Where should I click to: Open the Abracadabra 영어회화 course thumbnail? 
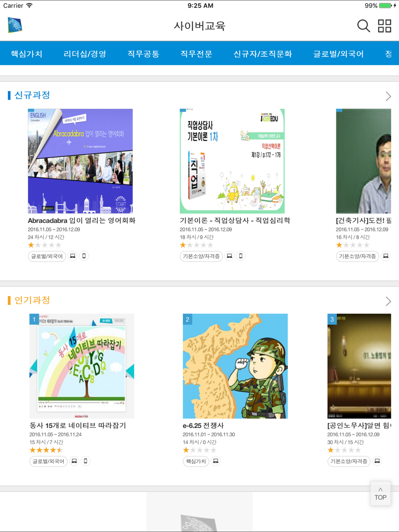80,161
